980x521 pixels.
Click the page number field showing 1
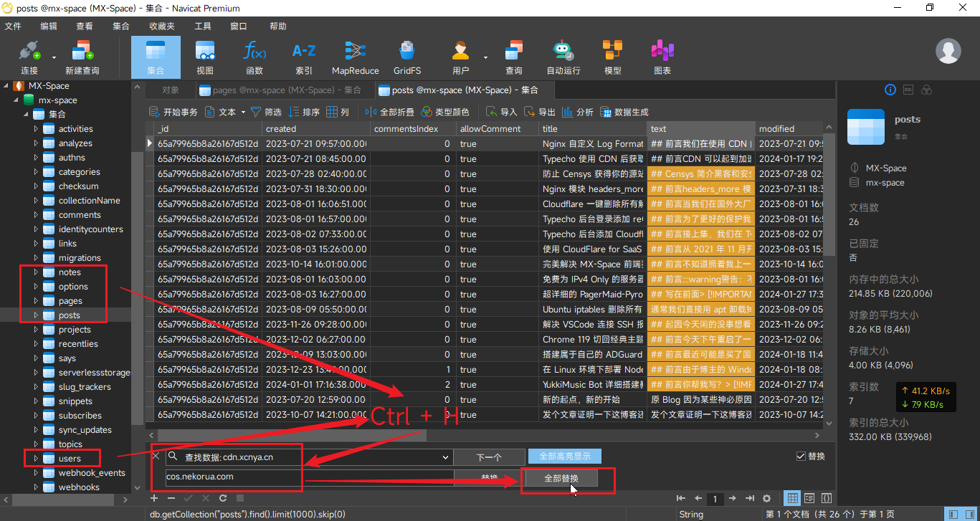click(x=715, y=498)
